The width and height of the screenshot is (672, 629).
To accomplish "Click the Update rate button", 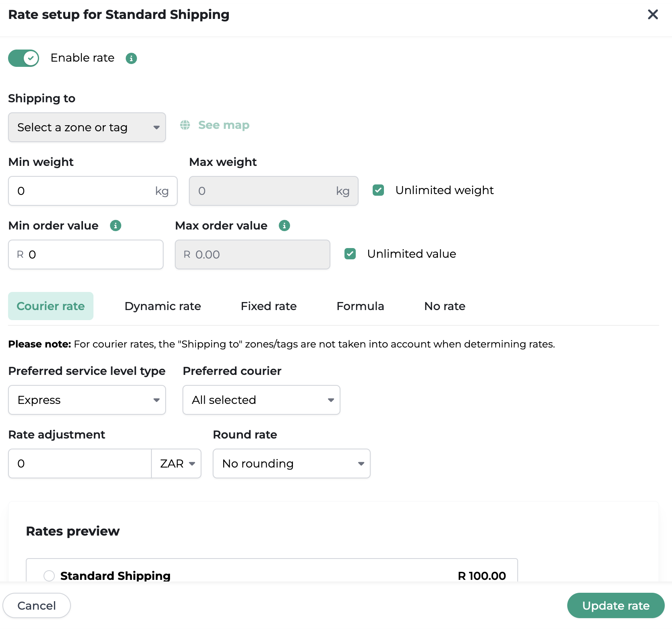I will coord(616,605).
